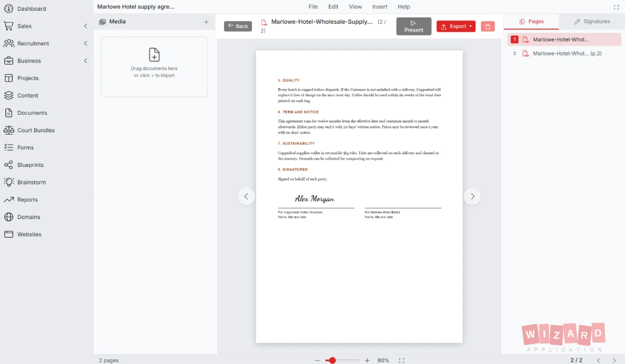Switch to the Signatures tab

[x=592, y=21]
